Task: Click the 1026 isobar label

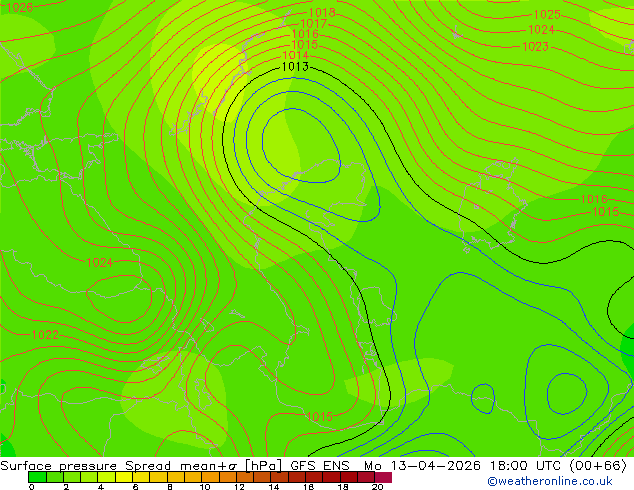Action: (19, 7)
